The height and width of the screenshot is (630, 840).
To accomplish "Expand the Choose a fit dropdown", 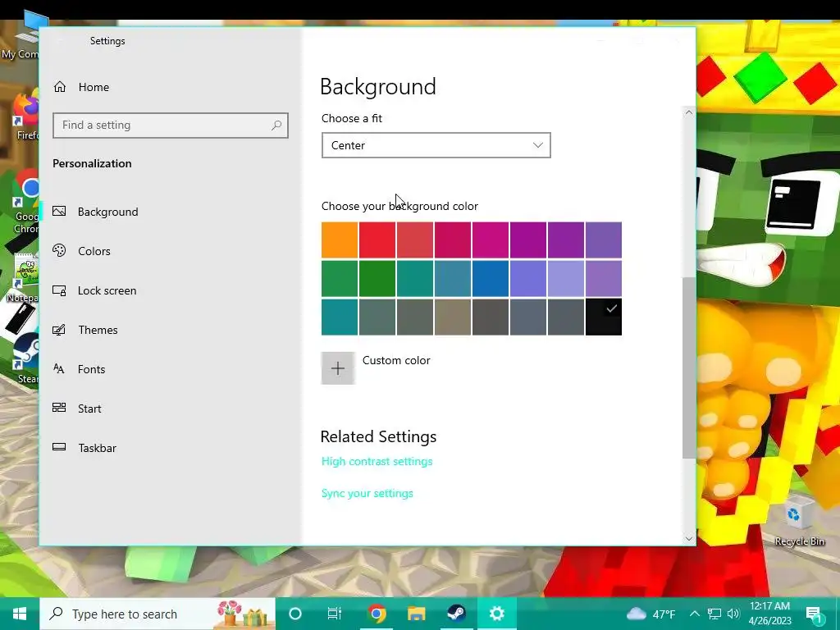I will coord(436,145).
